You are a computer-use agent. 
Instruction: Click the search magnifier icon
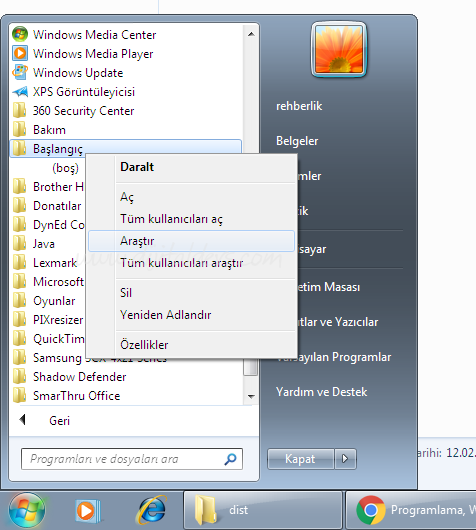coord(231,459)
